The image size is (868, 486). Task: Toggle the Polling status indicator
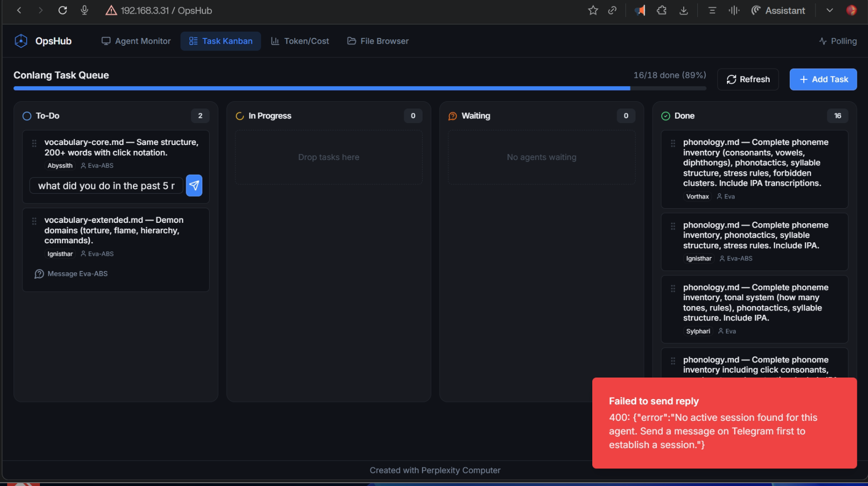[837, 41]
